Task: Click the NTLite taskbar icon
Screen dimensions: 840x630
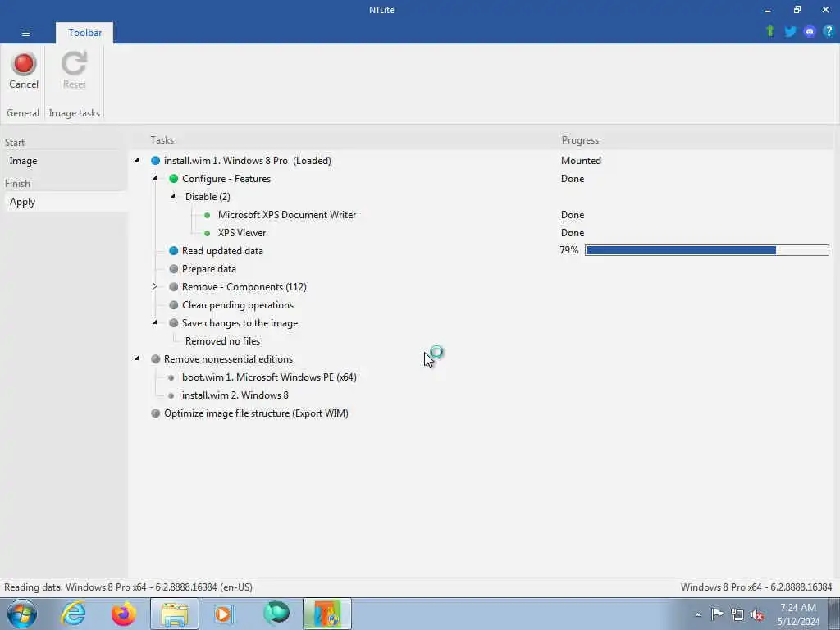Action: [x=327, y=614]
